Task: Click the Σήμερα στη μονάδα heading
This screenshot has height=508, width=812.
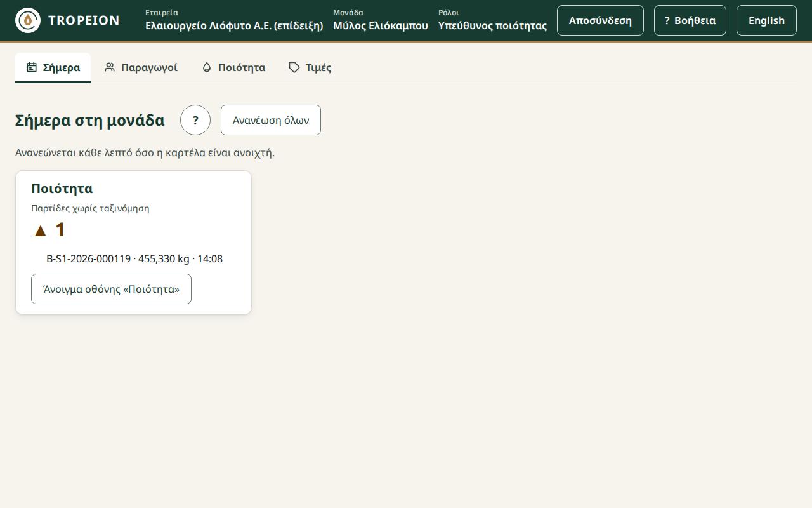Action: click(x=90, y=120)
